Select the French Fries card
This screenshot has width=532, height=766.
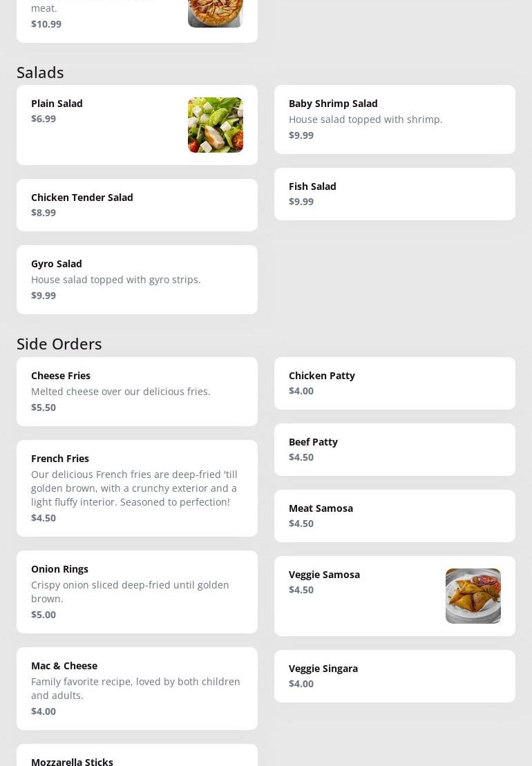tap(137, 488)
